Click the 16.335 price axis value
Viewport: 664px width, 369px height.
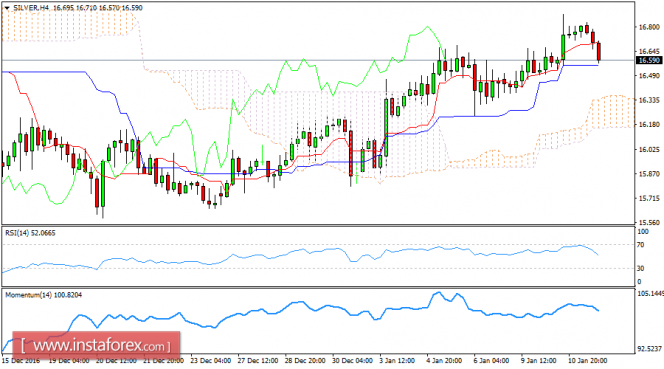(649, 100)
